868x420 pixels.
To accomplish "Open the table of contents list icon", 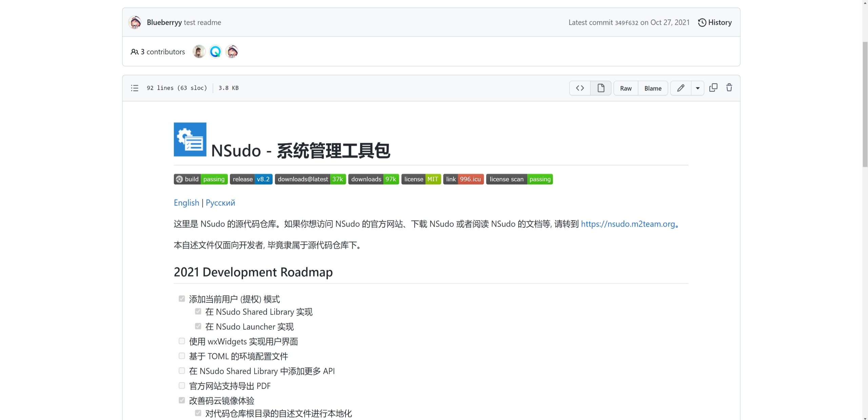I will click(135, 88).
